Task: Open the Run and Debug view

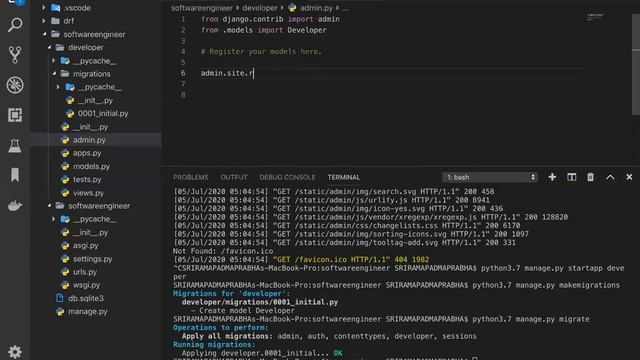Action: click(15, 85)
